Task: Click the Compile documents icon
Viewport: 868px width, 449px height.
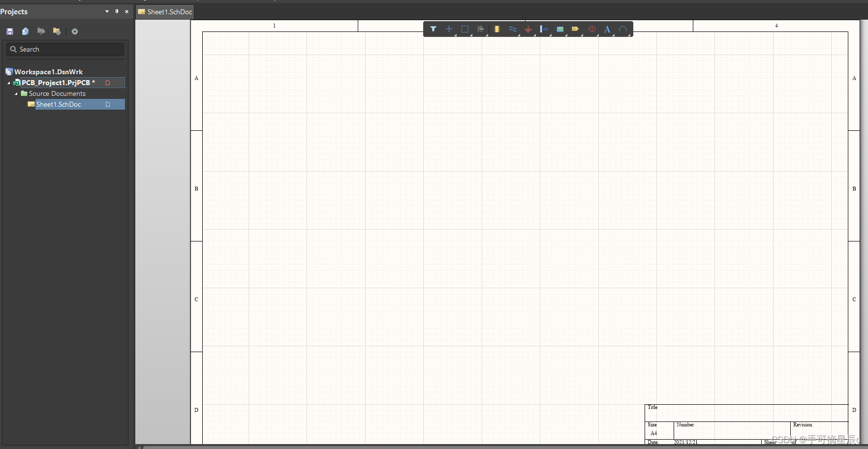Action: click(25, 31)
